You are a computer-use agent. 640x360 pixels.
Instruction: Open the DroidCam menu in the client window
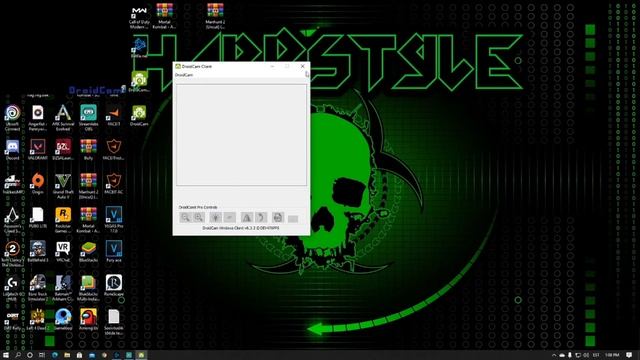point(184,75)
